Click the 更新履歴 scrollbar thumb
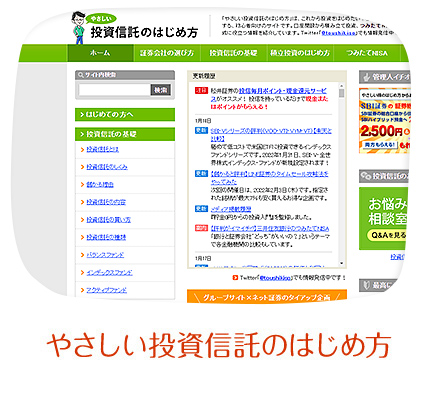Screen dimensions: 424x394 click(x=341, y=93)
